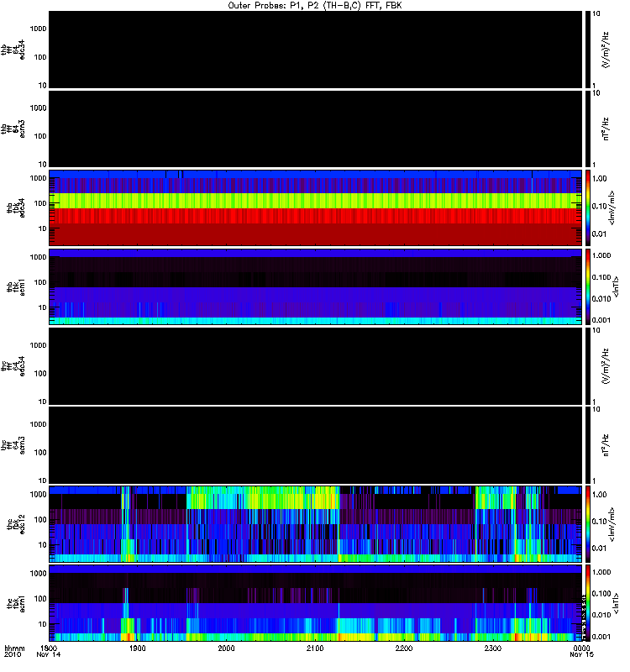This screenshot has width=630, height=672.
Task: Click the plot title "Outer Probes: P1, P2 (TH-B,C) FFT, FBK"
Action: (315, 6)
